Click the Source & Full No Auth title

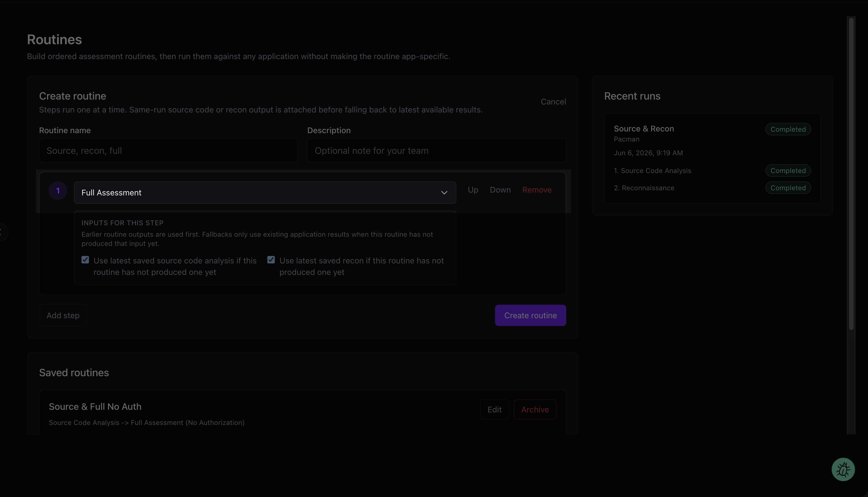pos(95,407)
